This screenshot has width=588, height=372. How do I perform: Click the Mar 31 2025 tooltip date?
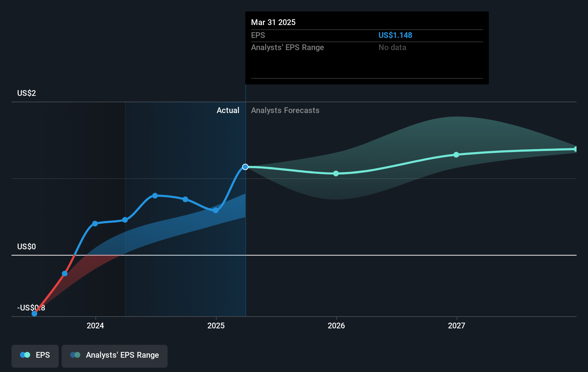(x=273, y=22)
